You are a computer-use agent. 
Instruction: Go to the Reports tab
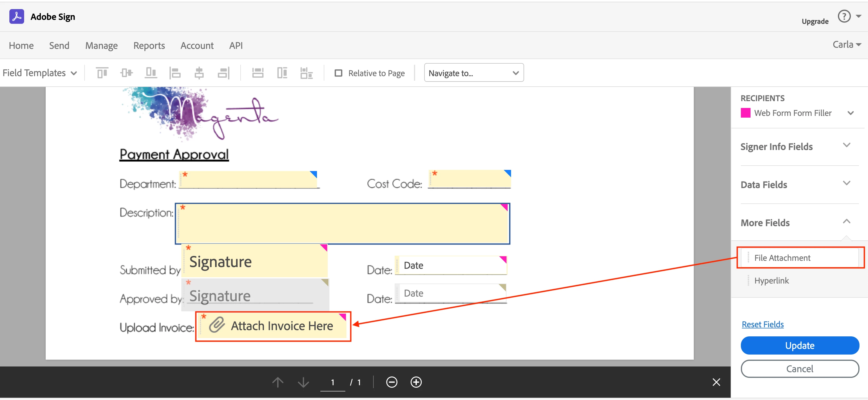point(149,45)
